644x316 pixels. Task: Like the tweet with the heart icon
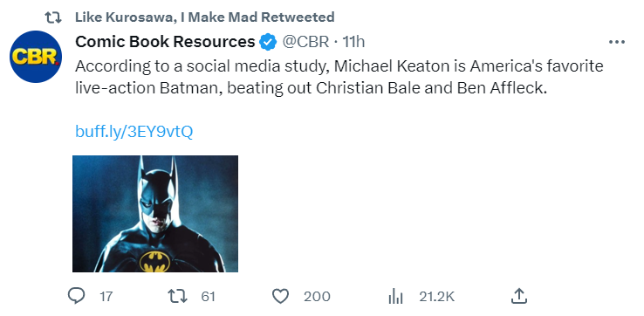point(281,296)
